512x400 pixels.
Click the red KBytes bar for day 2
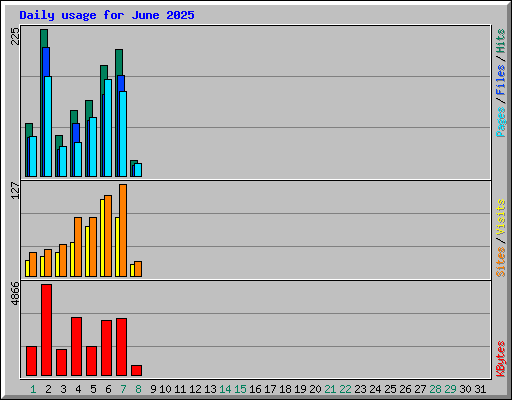pyautogui.click(x=47, y=330)
